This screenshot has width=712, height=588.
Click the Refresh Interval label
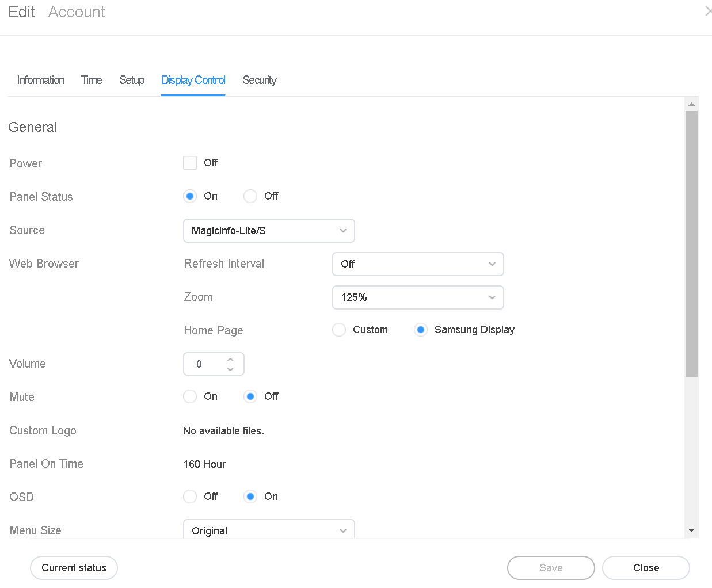[224, 264]
